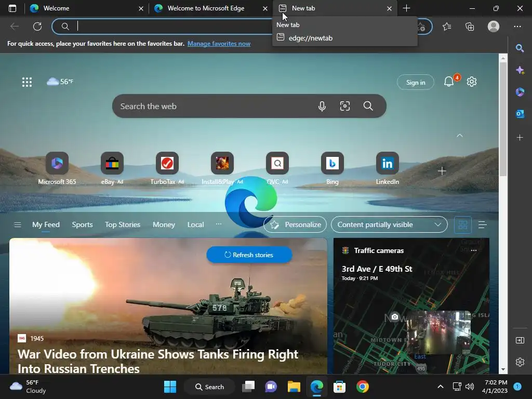532x399 pixels.
Task: Open the sidebar Discover sparkle icon
Action: tap(520, 70)
